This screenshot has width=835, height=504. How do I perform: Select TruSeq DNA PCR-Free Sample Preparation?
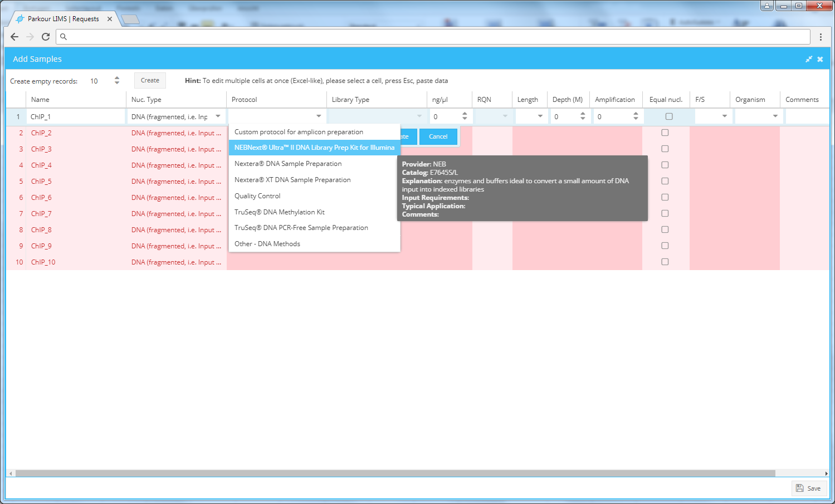tap(314, 228)
